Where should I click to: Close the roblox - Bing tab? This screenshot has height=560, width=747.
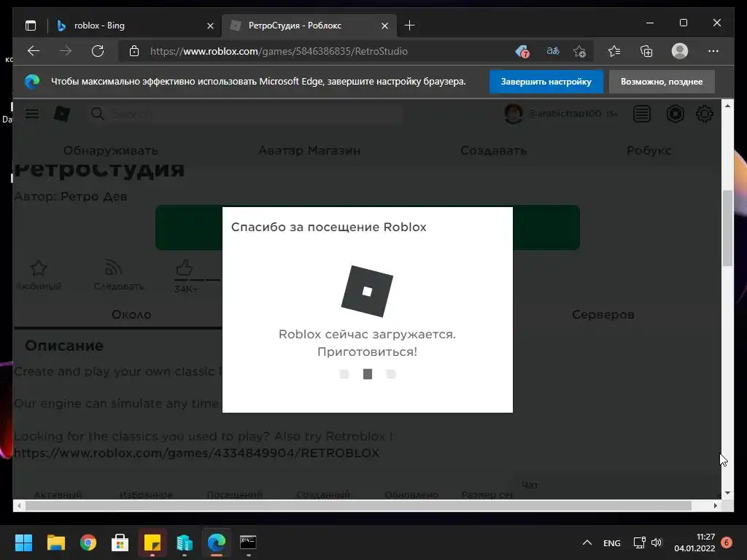click(210, 26)
